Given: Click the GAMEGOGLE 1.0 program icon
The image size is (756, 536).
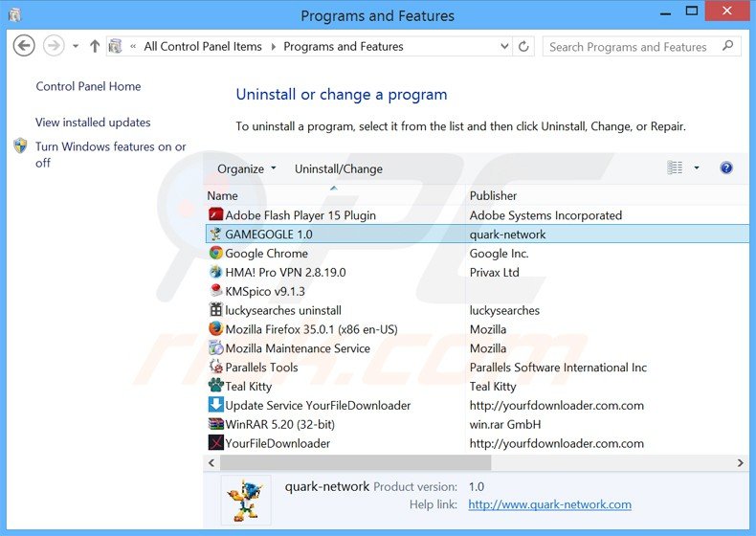Looking at the screenshot, I should [x=215, y=234].
